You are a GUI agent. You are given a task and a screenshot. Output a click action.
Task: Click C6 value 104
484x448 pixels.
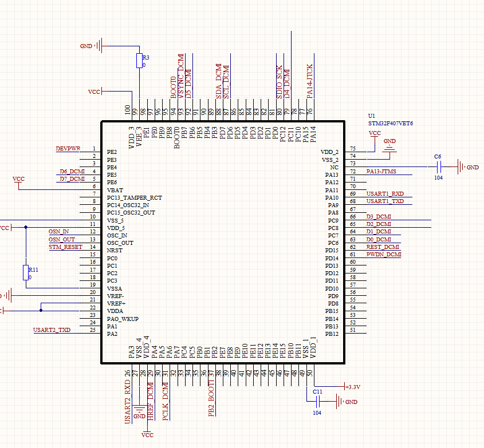[x=438, y=177]
